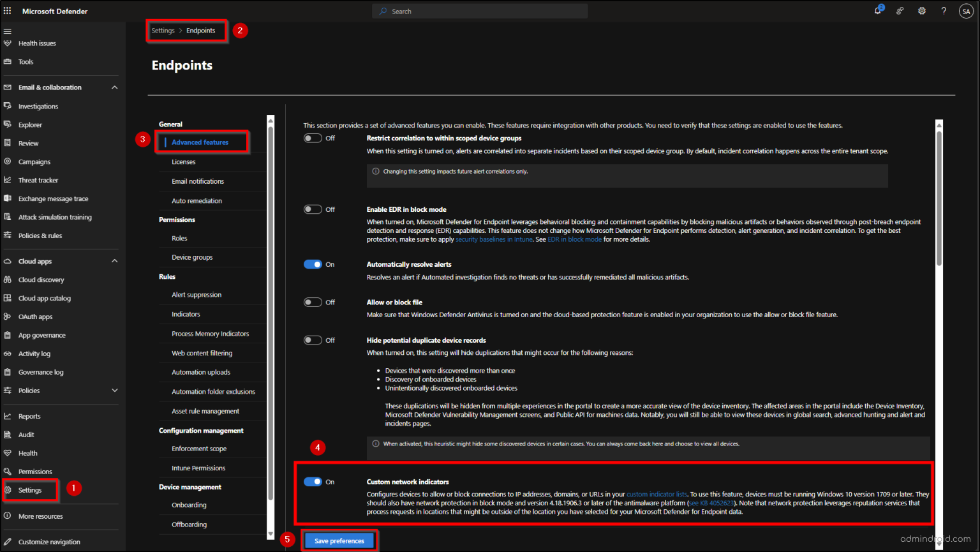Open Web content filtering settings page
Image resolution: width=980 pixels, height=552 pixels.
pyautogui.click(x=202, y=354)
